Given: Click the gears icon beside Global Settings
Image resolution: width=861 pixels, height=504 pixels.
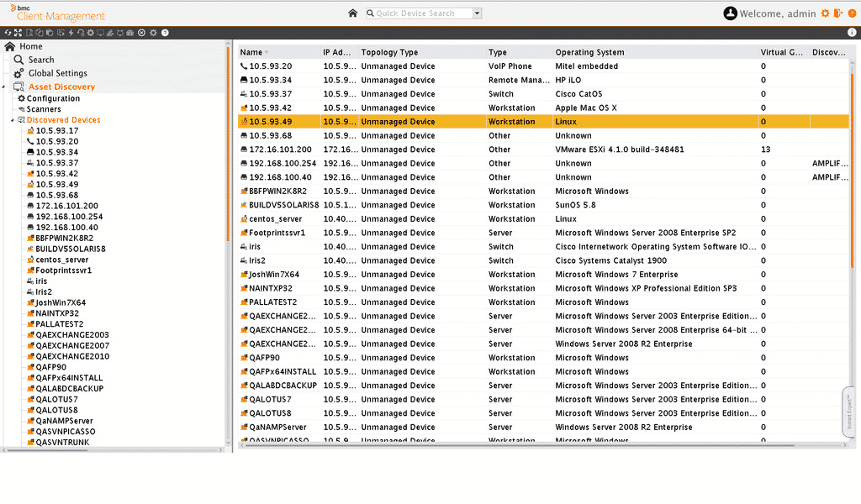Looking at the screenshot, I should click(18, 73).
